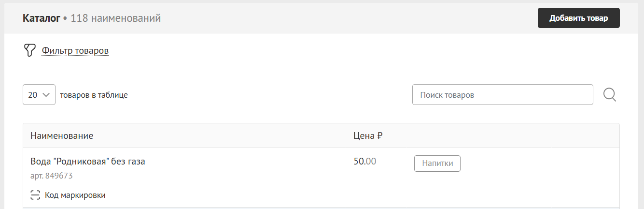Open product Вода "Родниковая" без газа
This screenshot has height=209, width=644.
tap(88, 162)
